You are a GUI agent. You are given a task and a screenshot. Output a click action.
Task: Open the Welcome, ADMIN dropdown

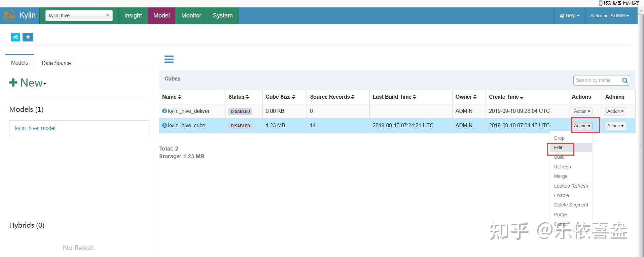click(x=610, y=15)
